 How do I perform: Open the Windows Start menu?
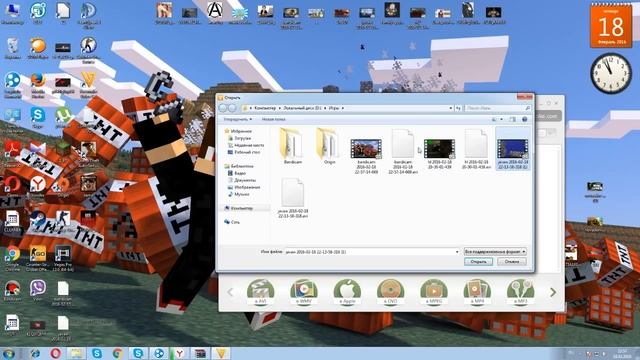pos(9,353)
